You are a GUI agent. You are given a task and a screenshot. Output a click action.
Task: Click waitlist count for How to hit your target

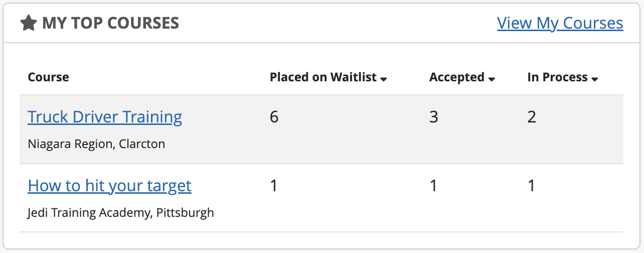coord(274,186)
